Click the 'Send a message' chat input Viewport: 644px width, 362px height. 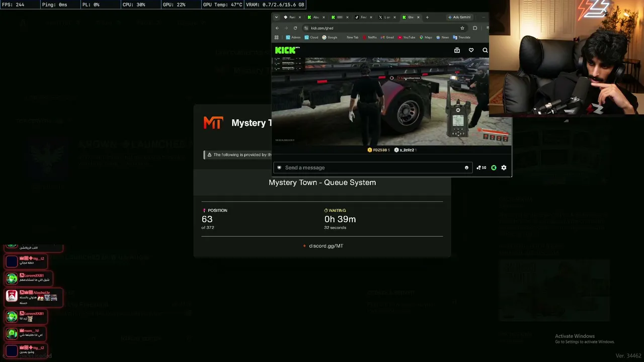(x=372, y=167)
